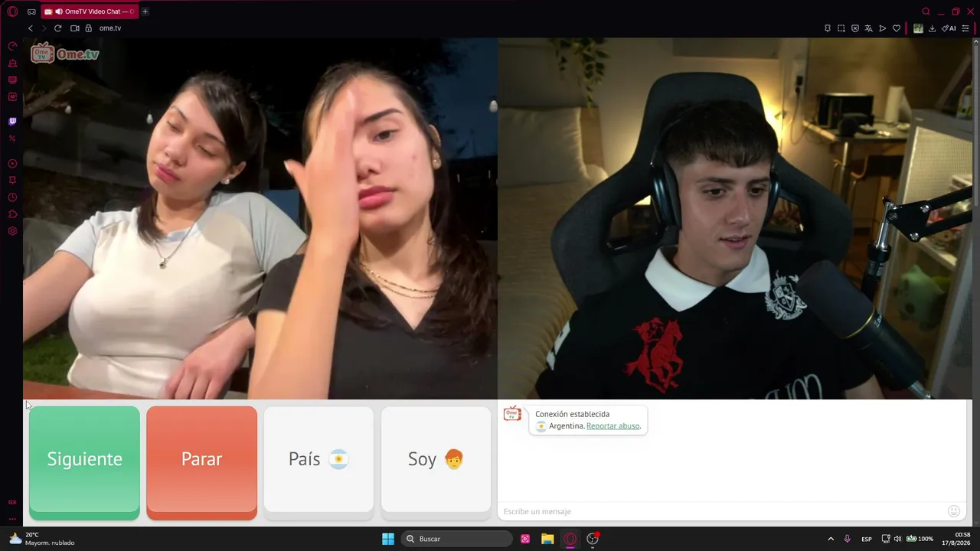Open the Windows Start menu
The height and width of the screenshot is (551, 980).
(x=388, y=539)
